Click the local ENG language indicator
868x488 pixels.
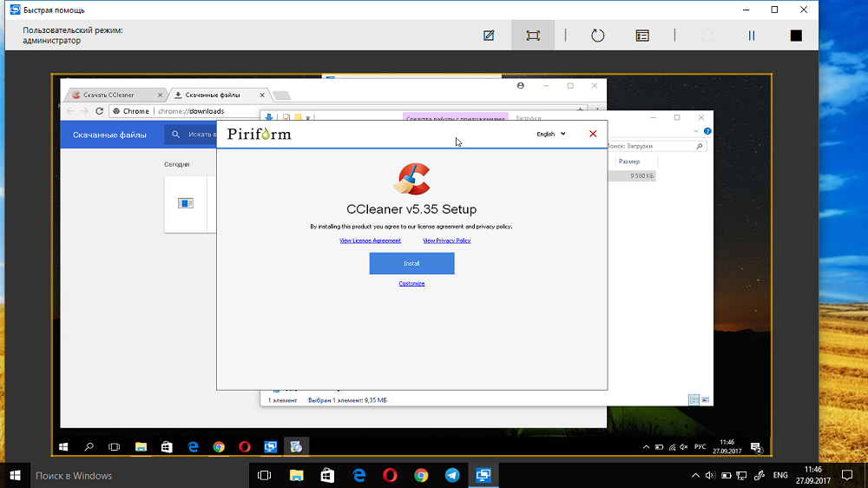click(x=780, y=475)
